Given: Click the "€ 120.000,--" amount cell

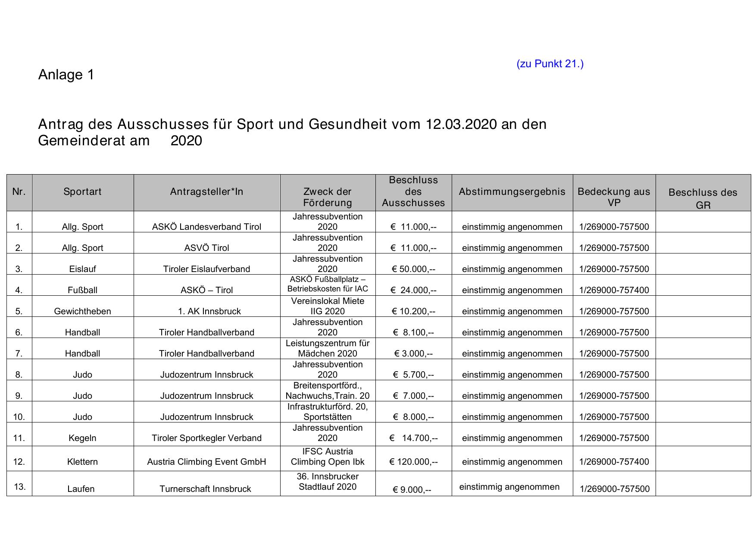Looking at the screenshot, I should pyautogui.click(x=413, y=462).
